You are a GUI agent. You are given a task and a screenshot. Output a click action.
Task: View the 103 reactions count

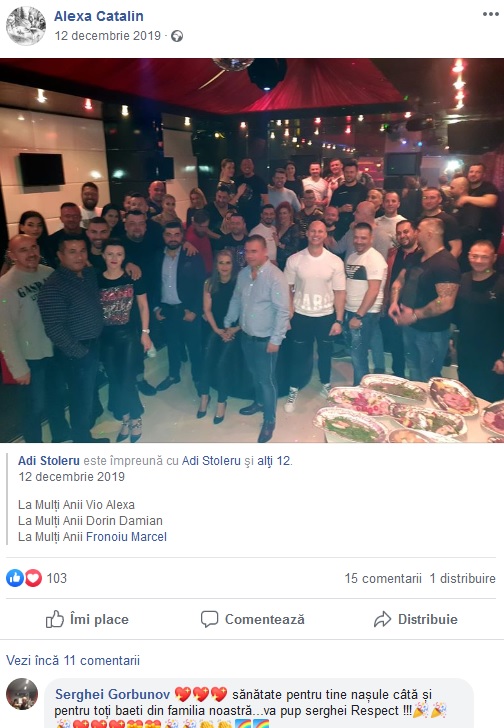pyautogui.click(x=57, y=578)
